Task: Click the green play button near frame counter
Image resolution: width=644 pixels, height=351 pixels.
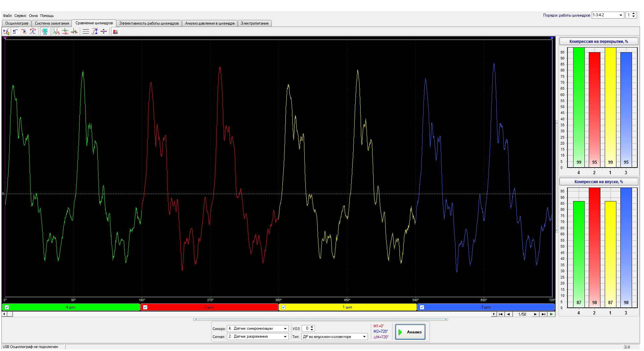Action: pyautogui.click(x=552, y=314)
